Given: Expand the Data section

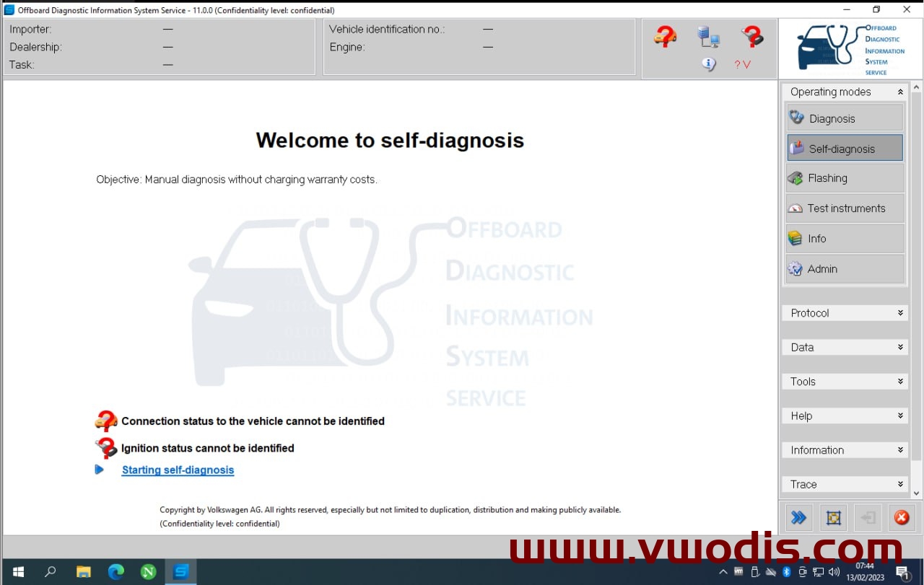Looking at the screenshot, I should (x=845, y=347).
